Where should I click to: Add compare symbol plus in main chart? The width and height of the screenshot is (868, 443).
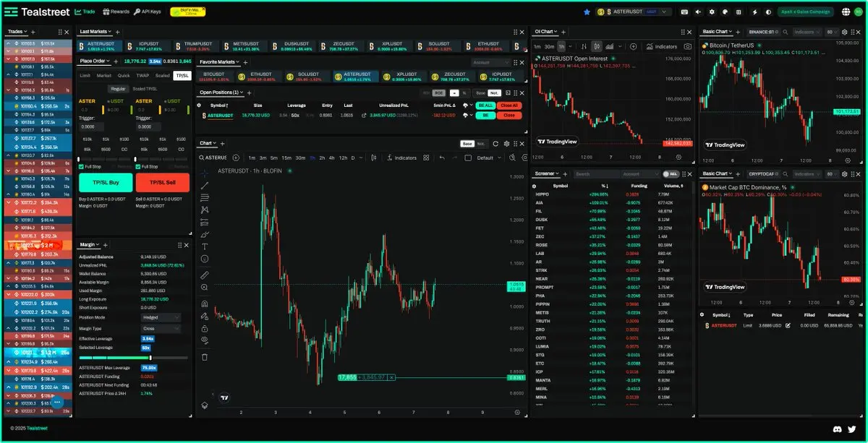(236, 158)
